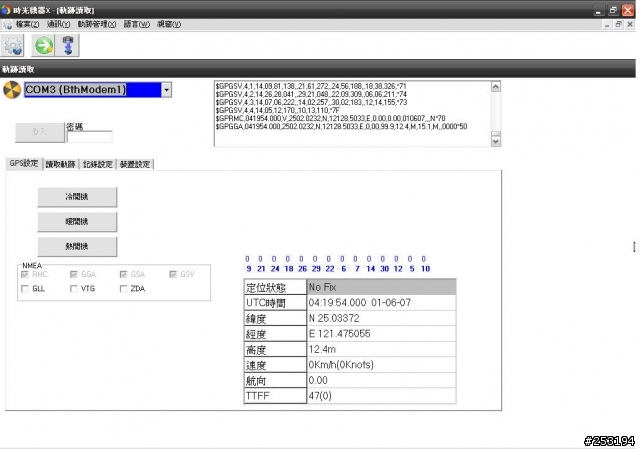This screenshot has height=449, width=640.
Task: Open the 語言(W) menu
Action: pyautogui.click(x=137, y=24)
